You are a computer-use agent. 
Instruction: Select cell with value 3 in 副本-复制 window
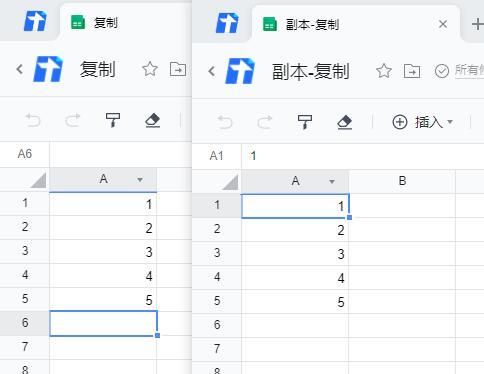[295, 254]
